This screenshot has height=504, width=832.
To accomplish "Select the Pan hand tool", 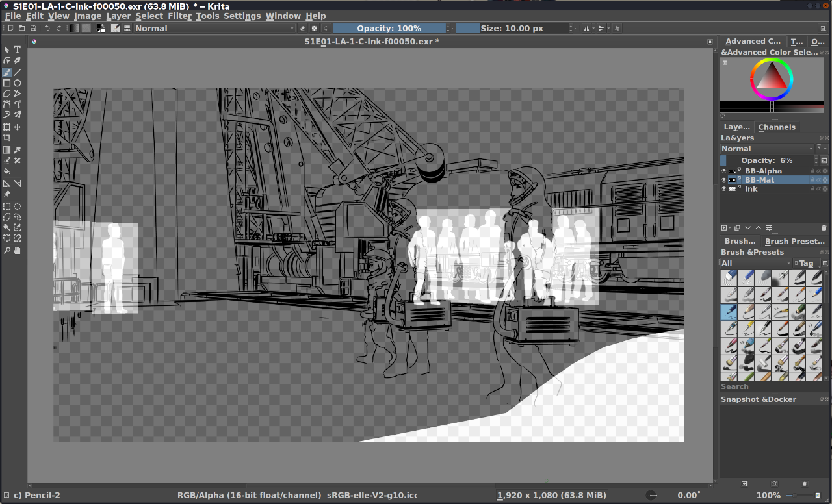I will click(18, 250).
